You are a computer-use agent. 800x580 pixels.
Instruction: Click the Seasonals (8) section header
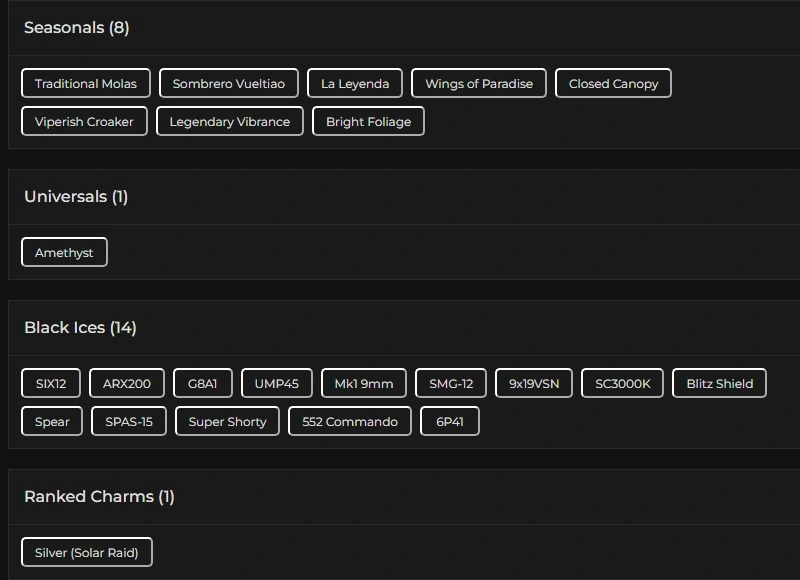point(77,28)
